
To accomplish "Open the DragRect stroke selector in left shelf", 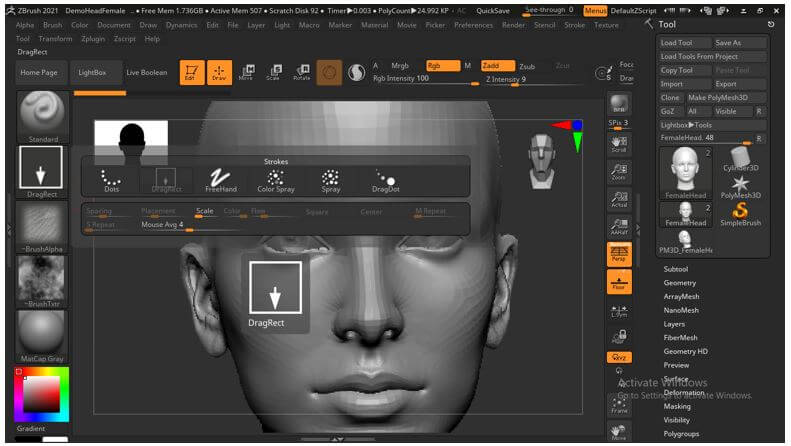I will click(41, 172).
